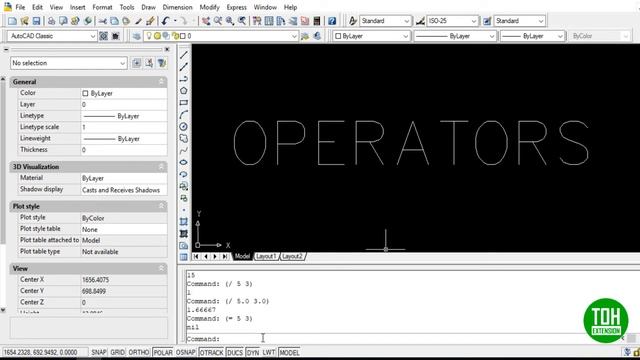Jump to last layout tab arrow
This screenshot has width=640, height=360.
[224, 256]
